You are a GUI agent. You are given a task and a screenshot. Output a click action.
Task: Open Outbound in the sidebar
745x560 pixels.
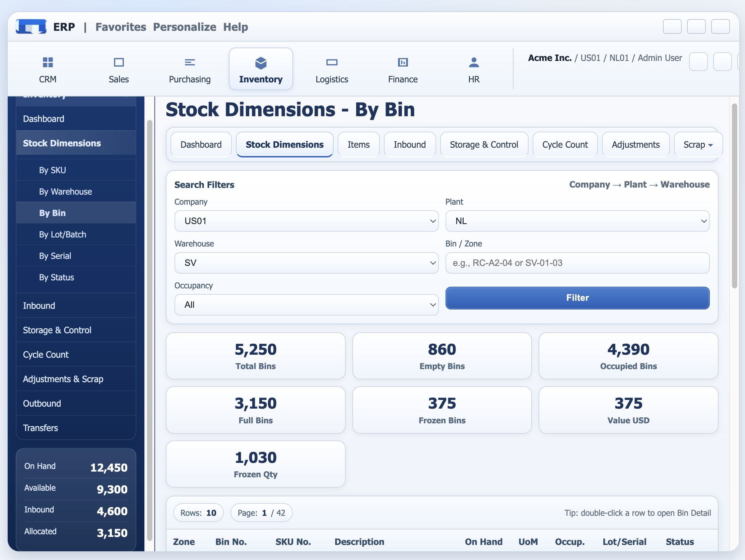coord(76,404)
